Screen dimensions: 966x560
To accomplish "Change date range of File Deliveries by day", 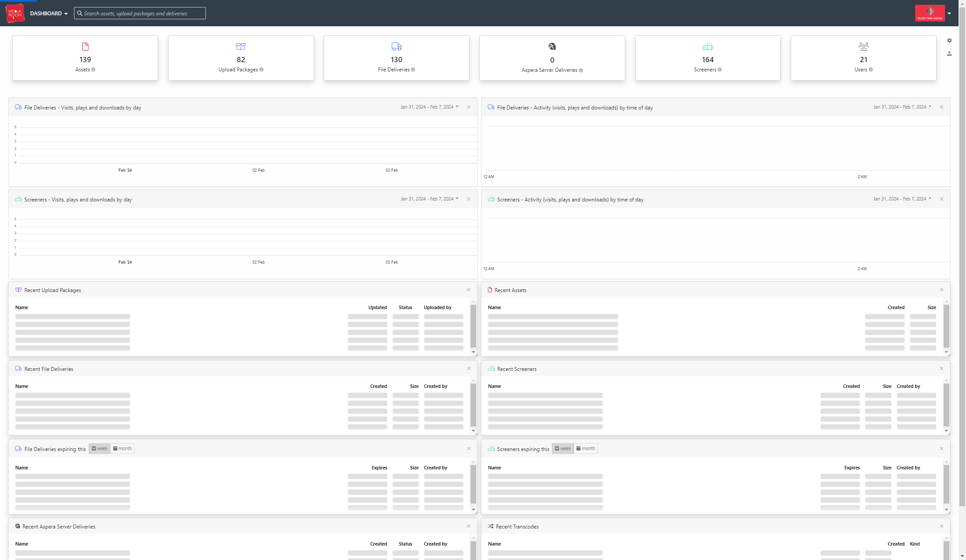I will tap(429, 107).
